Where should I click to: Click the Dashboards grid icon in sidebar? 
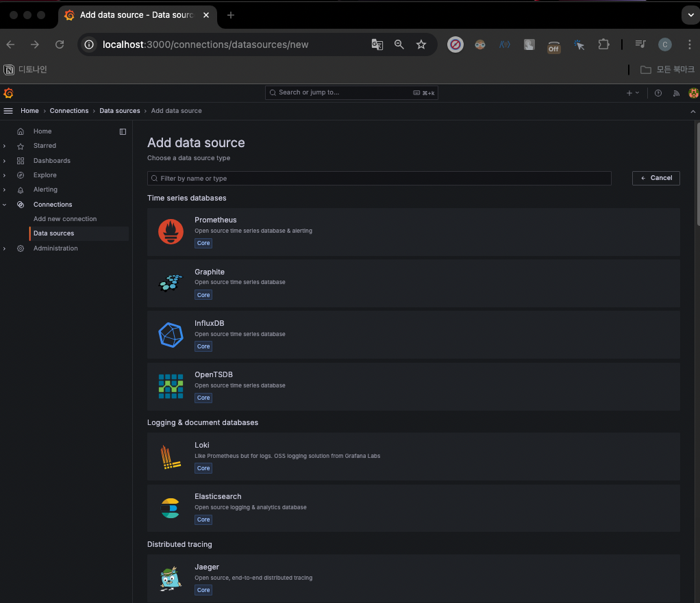(21, 161)
